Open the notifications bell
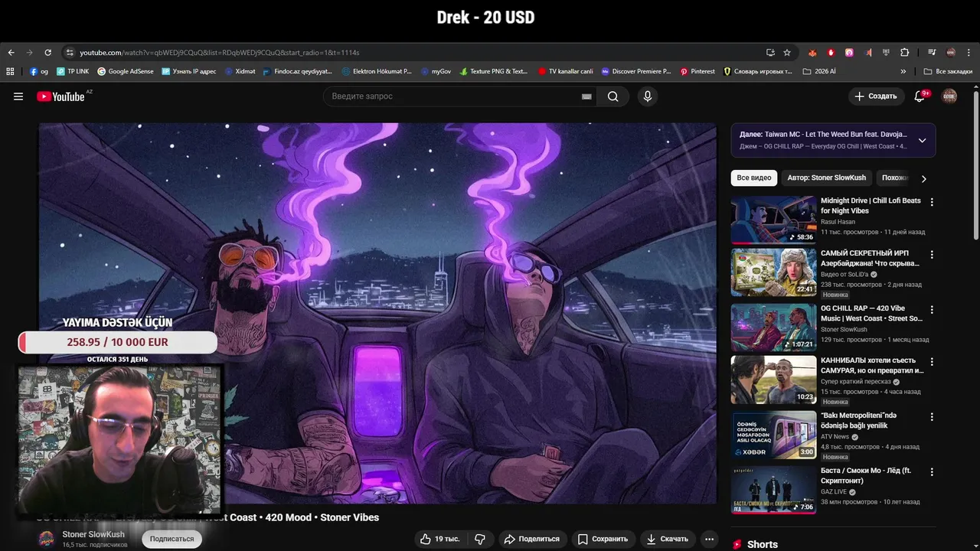 920,96
